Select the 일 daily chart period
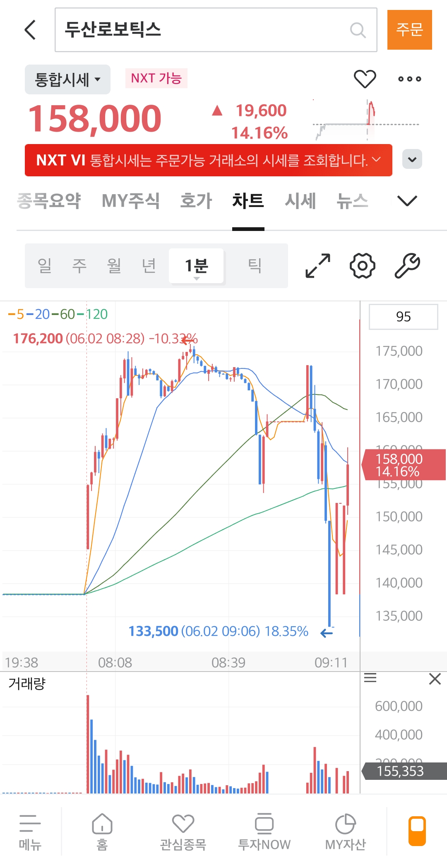This screenshot has width=447, height=868. click(x=45, y=265)
